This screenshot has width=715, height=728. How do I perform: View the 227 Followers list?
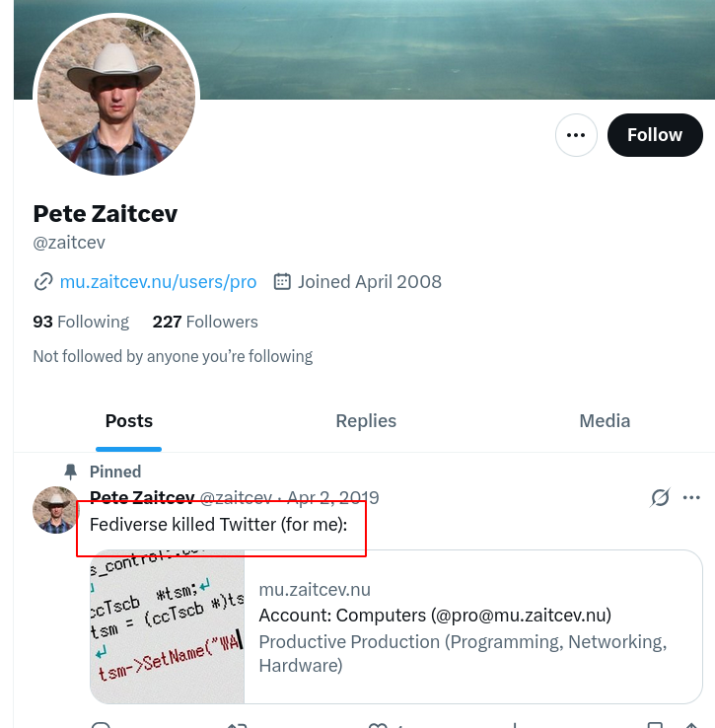click(205, 322)
